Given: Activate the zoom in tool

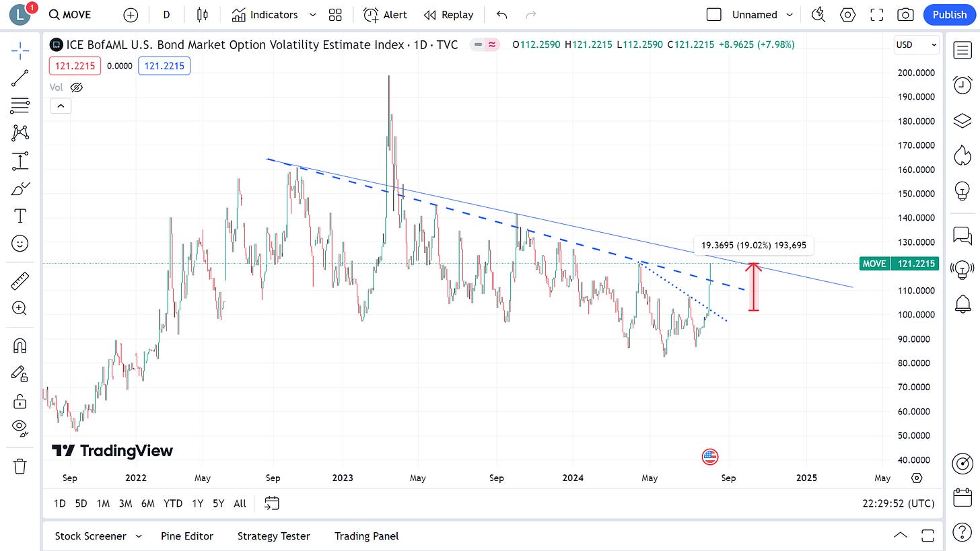Looking at the screenshot, I should click(20, 308).
